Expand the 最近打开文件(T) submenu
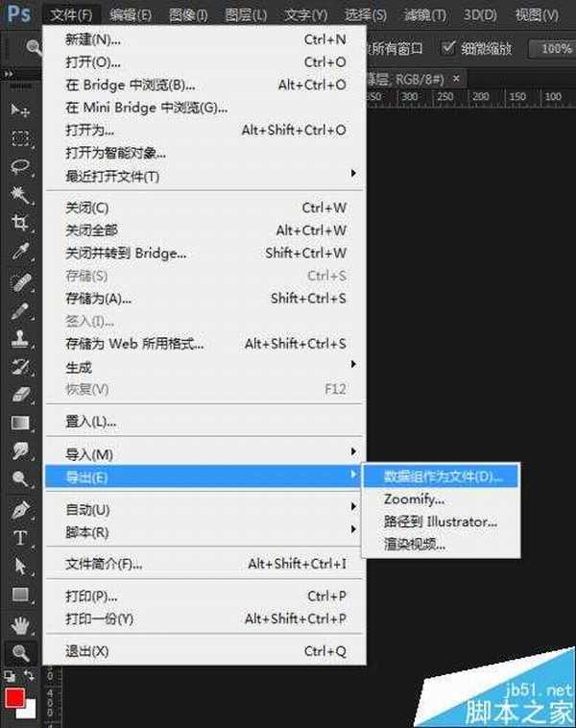576x728 pixels. pos(204,176)
